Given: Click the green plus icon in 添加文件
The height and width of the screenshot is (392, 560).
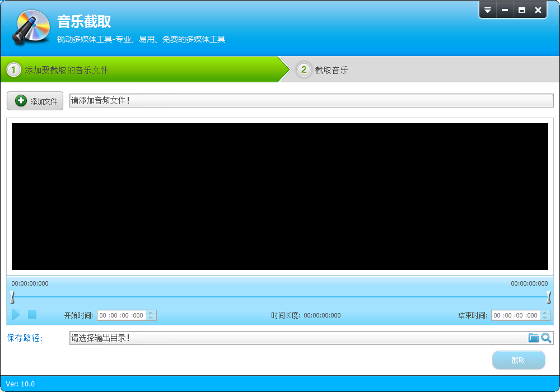Looking at the screenshot, I should 21,101.
